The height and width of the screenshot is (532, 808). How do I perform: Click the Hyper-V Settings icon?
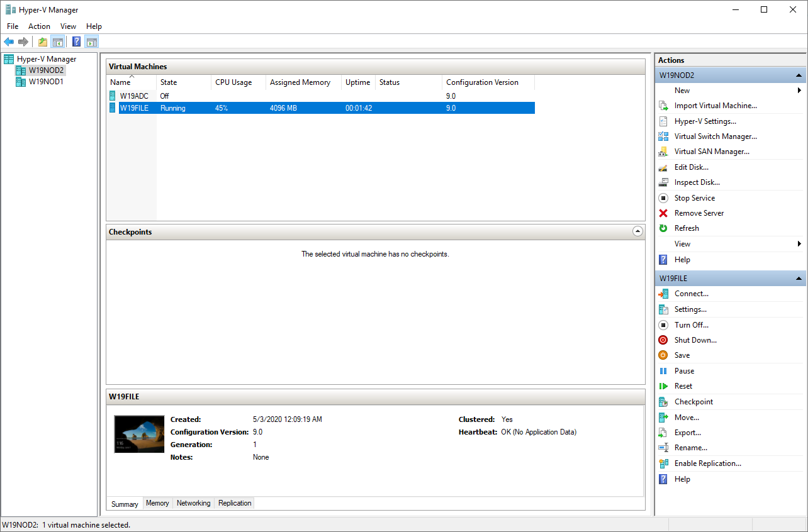[663, 121]
